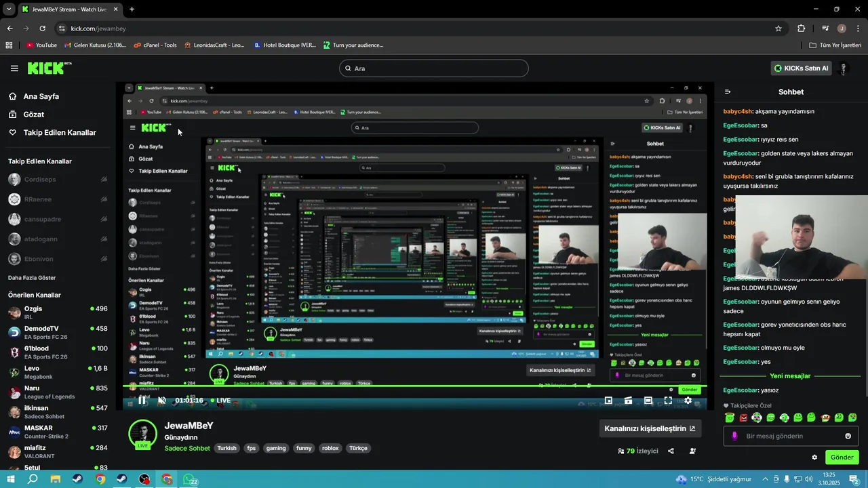Open RRaenee followed channel

pyautogui.click(x=58, y=199)
